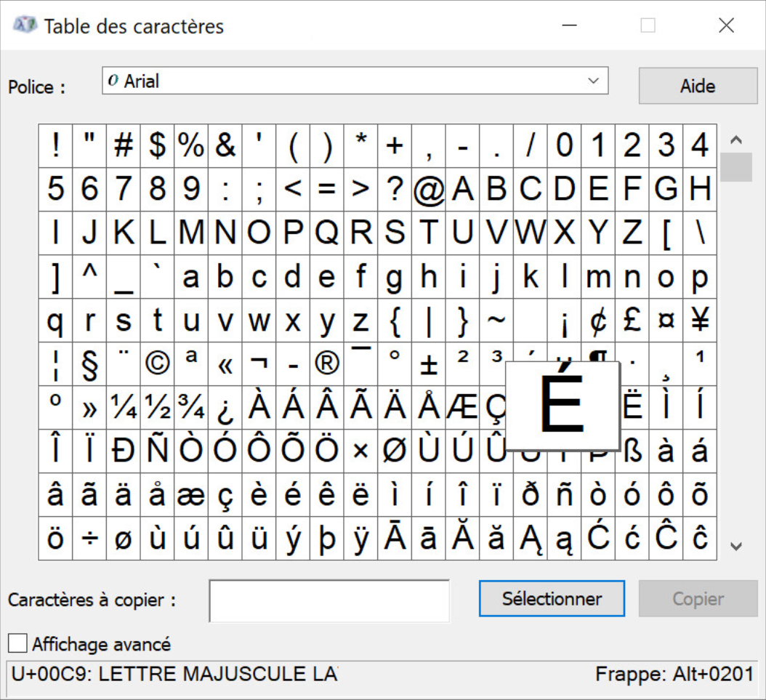Click the enlarged É character preview
Image resolution: width=766 pixels, height=700 pixels.
point(563,406)
